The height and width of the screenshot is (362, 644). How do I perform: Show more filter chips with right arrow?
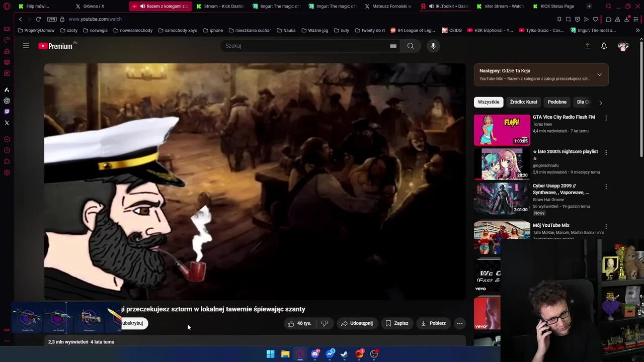coord(600,103)
